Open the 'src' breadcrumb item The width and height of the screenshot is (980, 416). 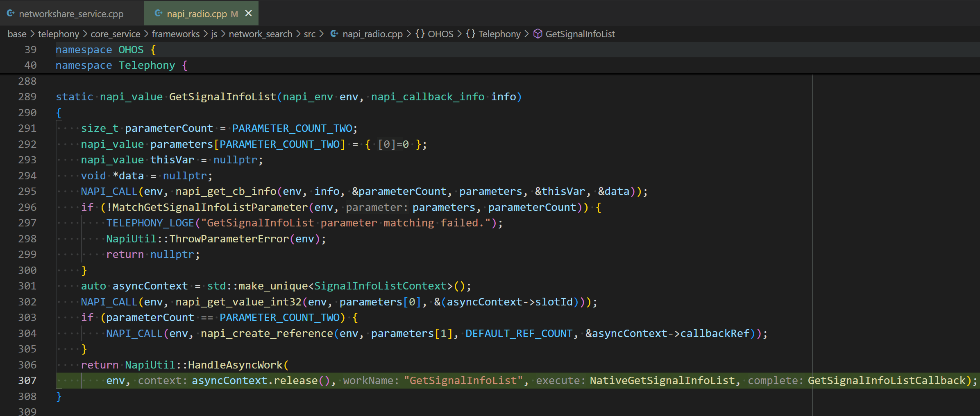310,34
